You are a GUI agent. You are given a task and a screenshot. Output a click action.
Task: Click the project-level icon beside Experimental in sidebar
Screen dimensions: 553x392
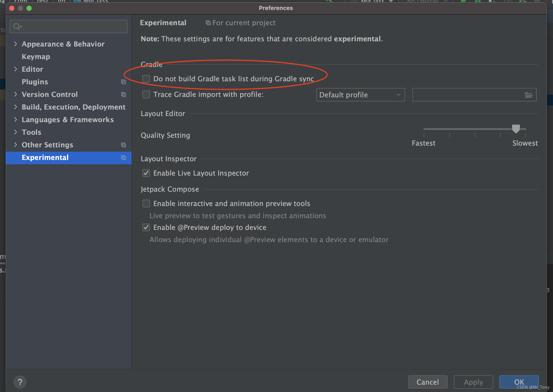point(124,157)
